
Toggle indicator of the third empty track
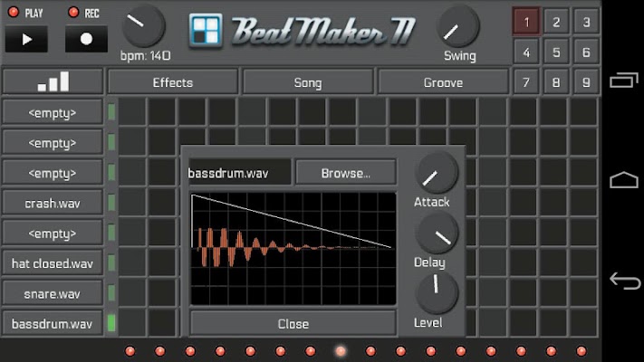111,172
